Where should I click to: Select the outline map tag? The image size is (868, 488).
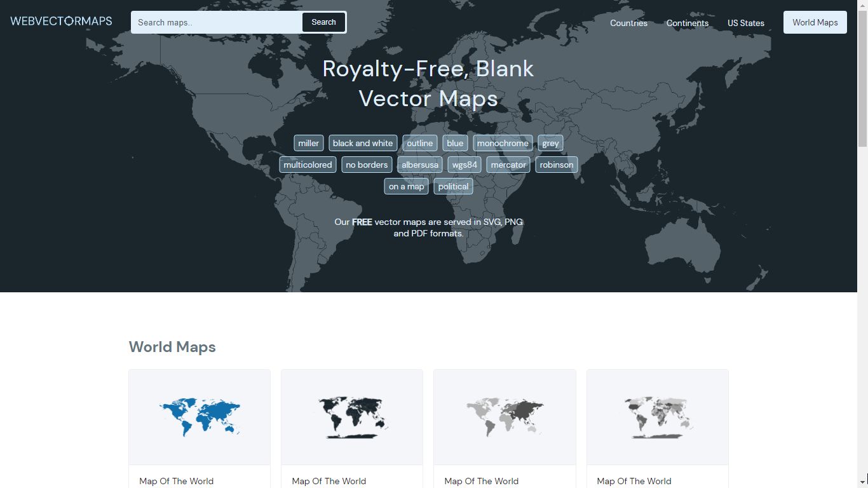tap(419, 143)
